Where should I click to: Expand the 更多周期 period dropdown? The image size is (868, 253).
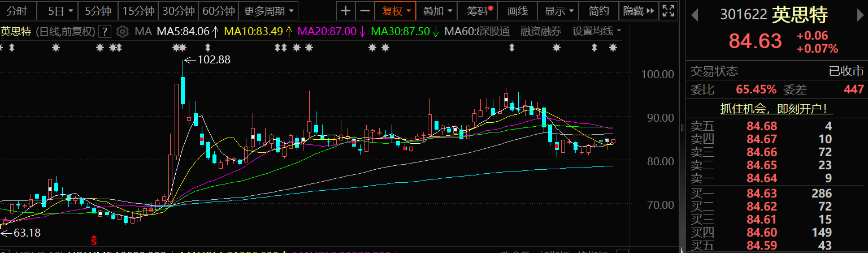[x=268, y=11]
